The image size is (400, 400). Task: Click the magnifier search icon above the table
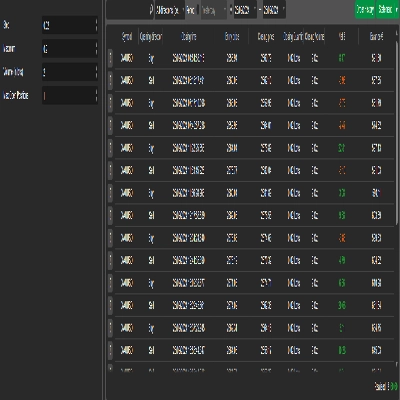point(152,10)
